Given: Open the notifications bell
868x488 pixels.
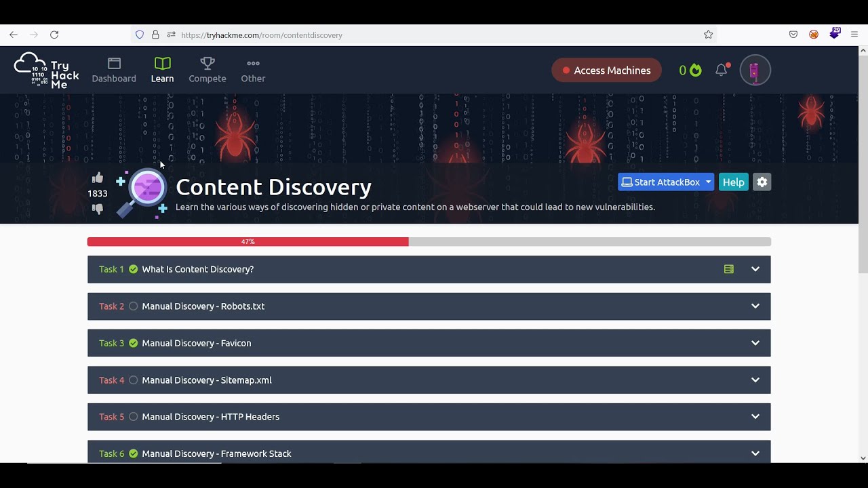Looking at the screenshot, I should (722, 70).
